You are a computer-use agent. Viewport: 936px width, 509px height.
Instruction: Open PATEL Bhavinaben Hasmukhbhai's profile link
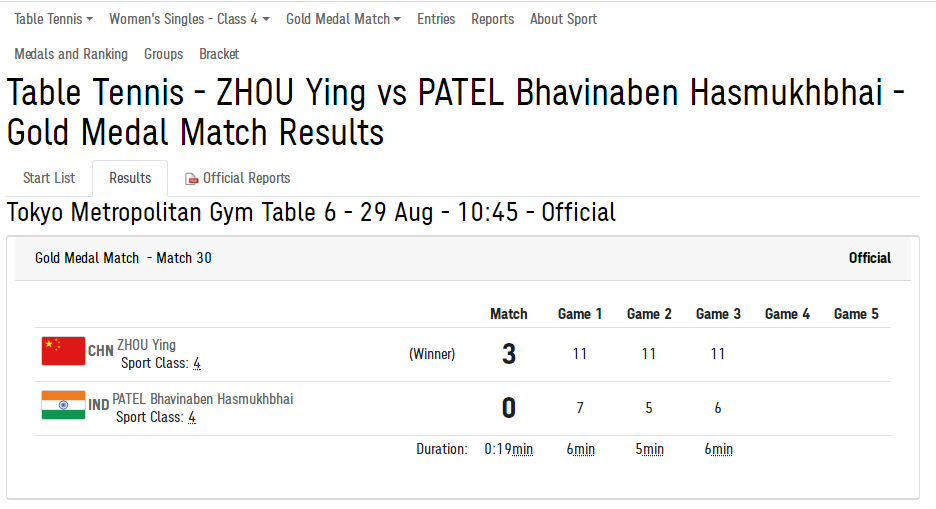202,399
